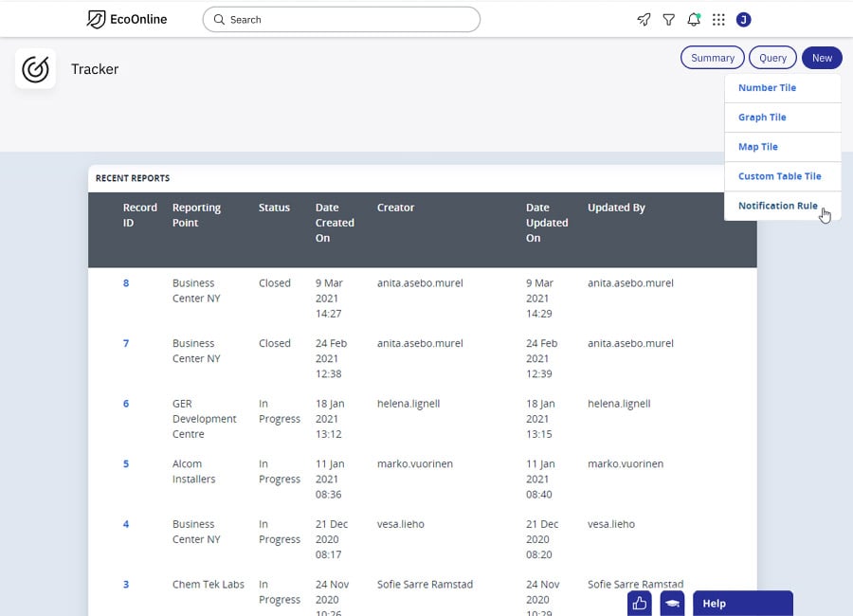853x616 pixels.
Task: Click the thumbs up feedback icon
Action: click(640, 603)
